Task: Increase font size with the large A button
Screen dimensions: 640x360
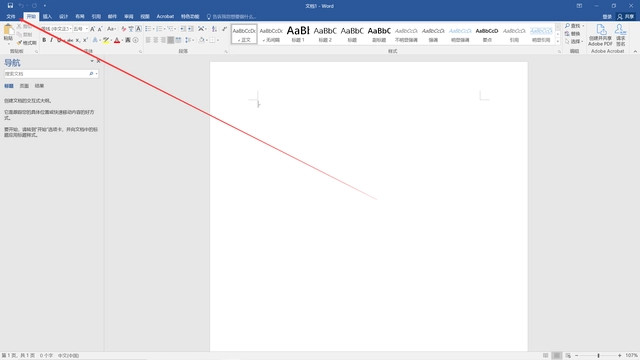Action: click(93, 29)
